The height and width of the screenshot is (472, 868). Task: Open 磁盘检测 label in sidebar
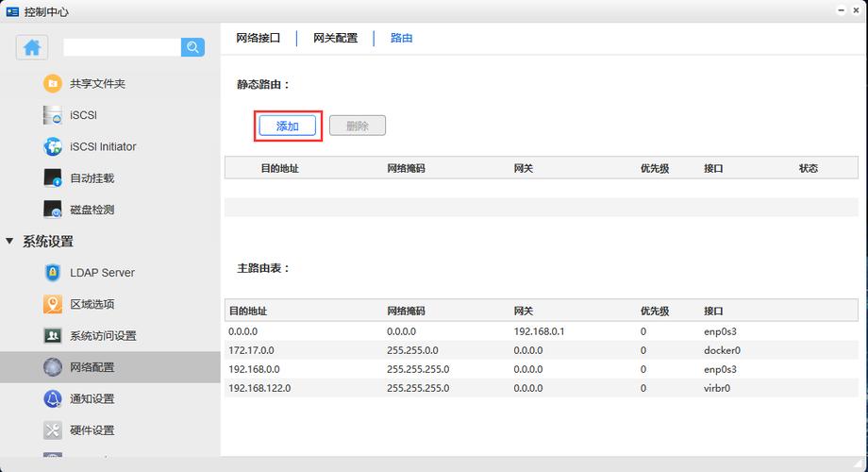tap(92, 210)
